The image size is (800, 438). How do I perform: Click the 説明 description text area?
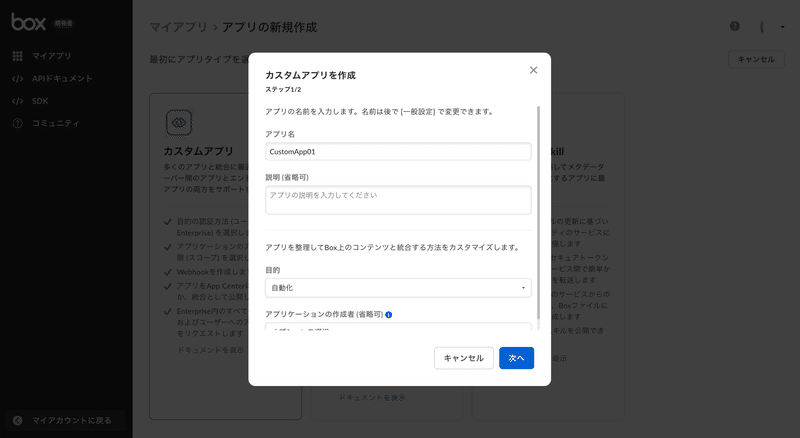(398, 200)
